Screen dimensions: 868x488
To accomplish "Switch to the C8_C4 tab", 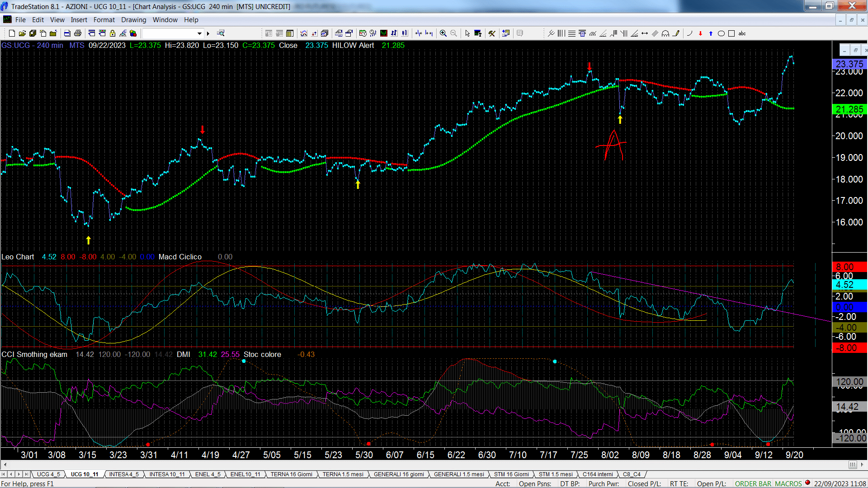I will (x=632, y=474).
